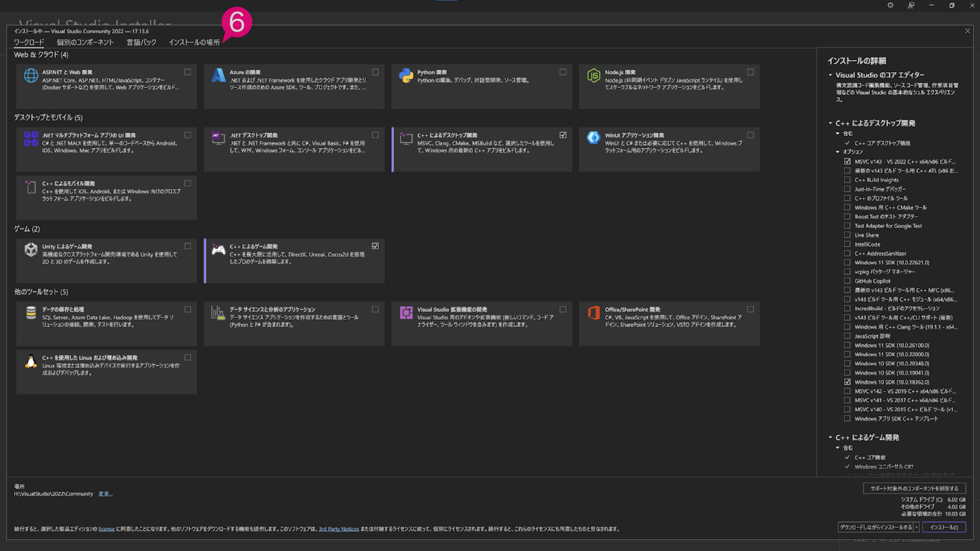980x551 pixels.
Task: Enable the Python 開発 workload checkbox
Action: (562, 72)
